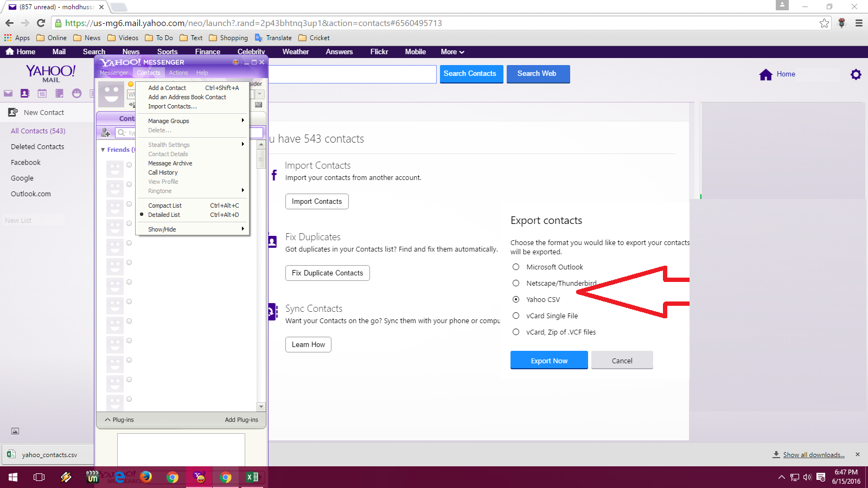Click the New Contact icon
Image resolution: width=868 pixels, height=488 pixels.
13,112
